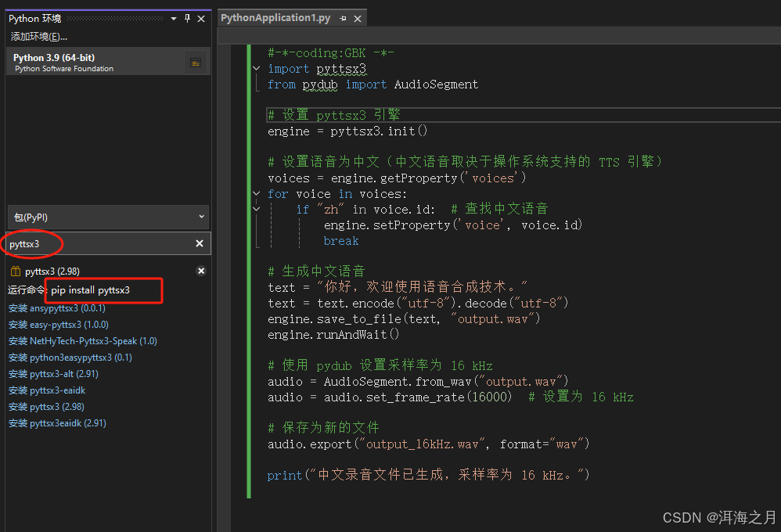Toggle a breakpoint on the import pyttsx3 line
This screenshot has width=781, height=532.
coord(239,69)
